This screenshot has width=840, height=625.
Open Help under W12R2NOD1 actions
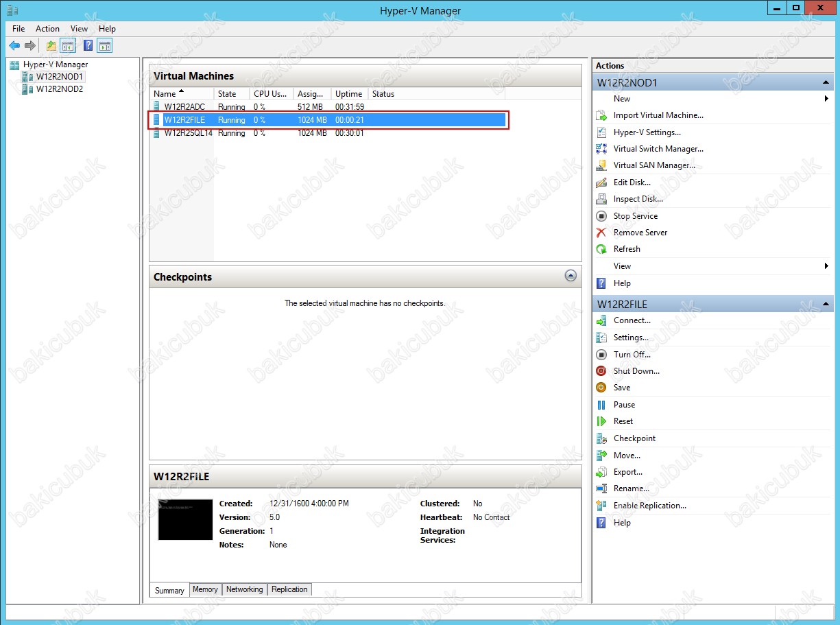point(622,283)
